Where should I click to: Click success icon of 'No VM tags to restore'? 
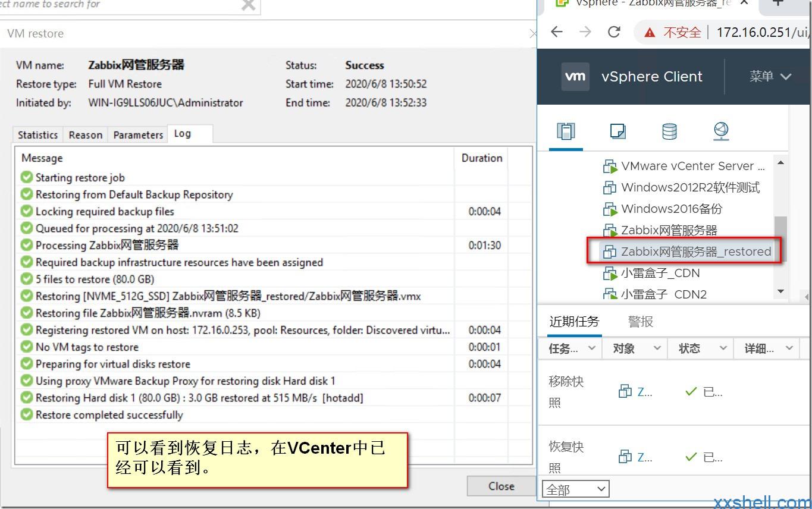tap(26, 347)
